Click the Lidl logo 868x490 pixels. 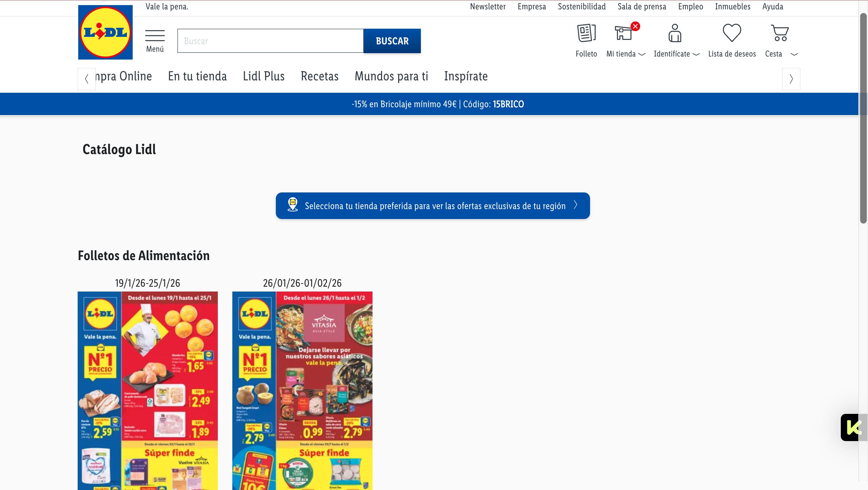click(x=105, y=32)
